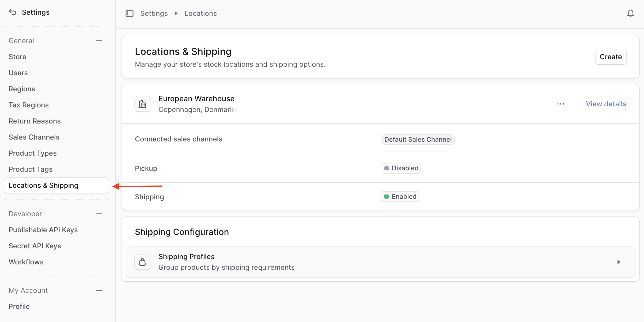This screenshot has width=644, height=322.
Task: Collapse the My Account section
Action: coord(99,290)
